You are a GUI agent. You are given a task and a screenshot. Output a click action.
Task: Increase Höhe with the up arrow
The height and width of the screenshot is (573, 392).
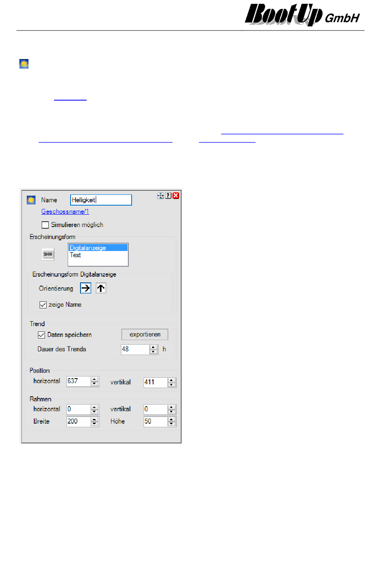pos(172,419)
